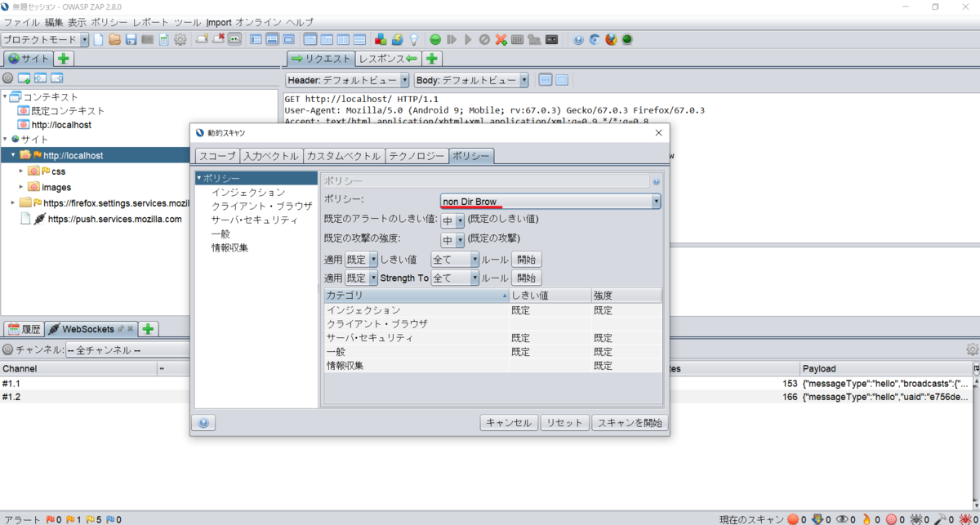Click the policy panel help icon
This screenshot has height=525, width=980.
[x=656, y=181]
